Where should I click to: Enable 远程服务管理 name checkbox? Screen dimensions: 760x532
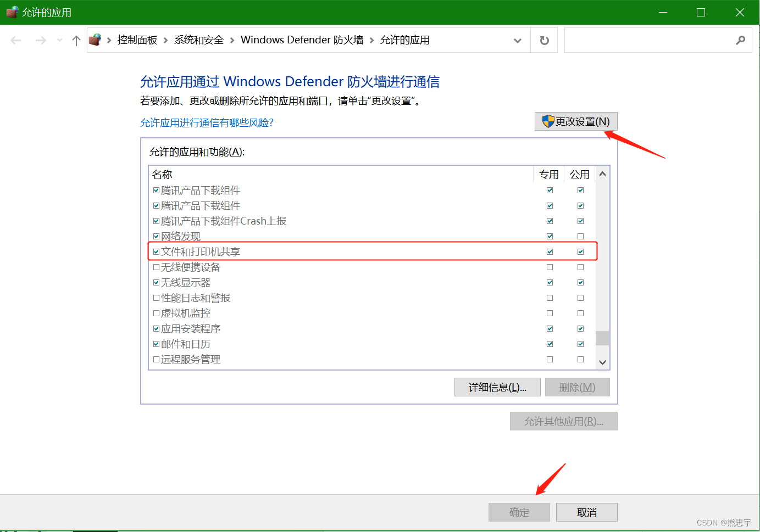pyautogui.click(x=156, y=360)
